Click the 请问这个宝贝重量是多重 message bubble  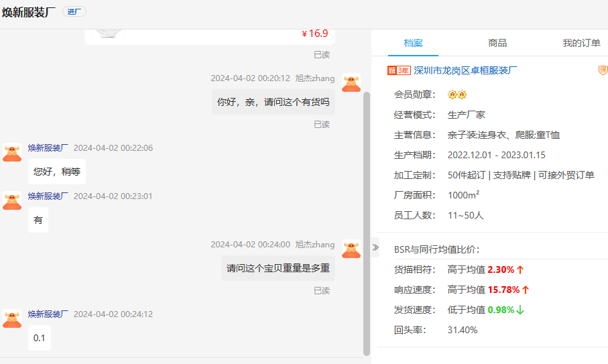[278, 268]
